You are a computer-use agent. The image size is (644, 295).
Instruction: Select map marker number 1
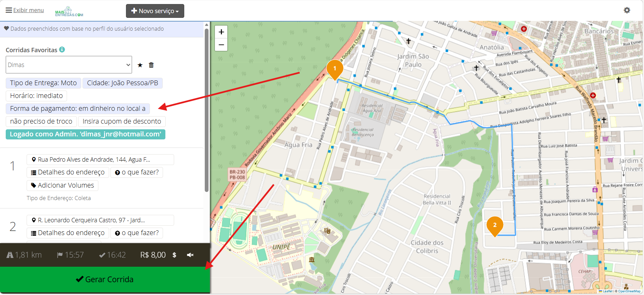tap(335, 69)
